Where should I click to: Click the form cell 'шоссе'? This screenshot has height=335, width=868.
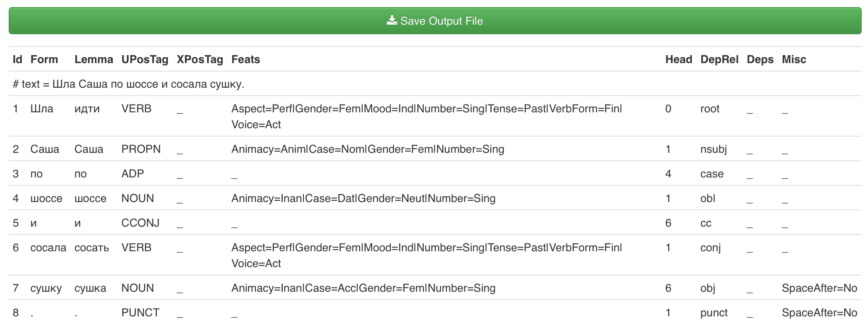pos(46,198)
